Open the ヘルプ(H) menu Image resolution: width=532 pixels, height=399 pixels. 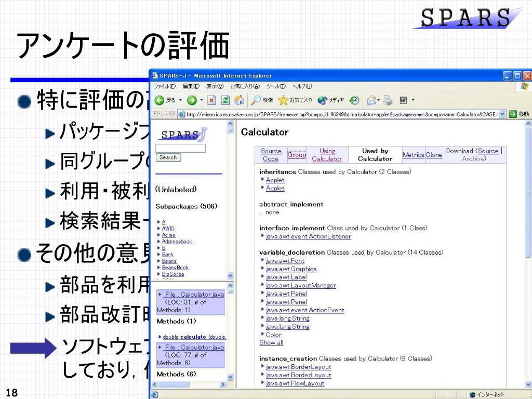click(302, 86)
